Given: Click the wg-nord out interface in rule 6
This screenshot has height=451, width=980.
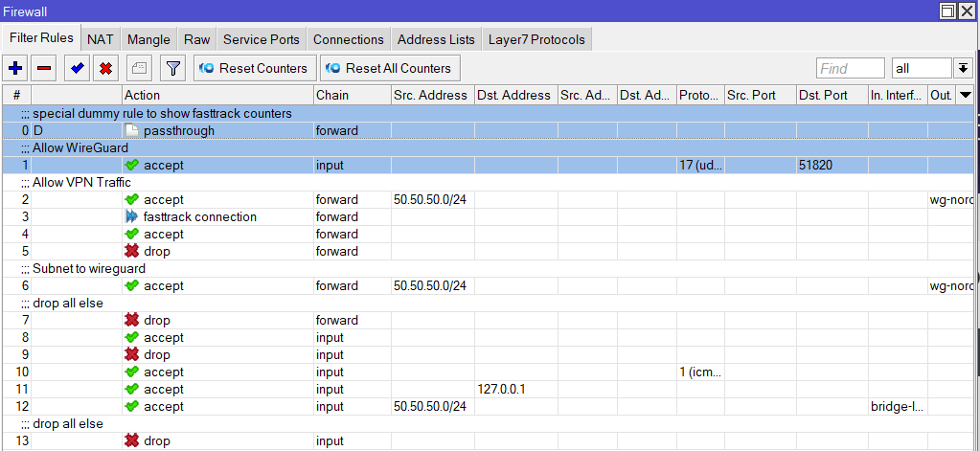Looking at the screenshot, I should click(950, 285).
